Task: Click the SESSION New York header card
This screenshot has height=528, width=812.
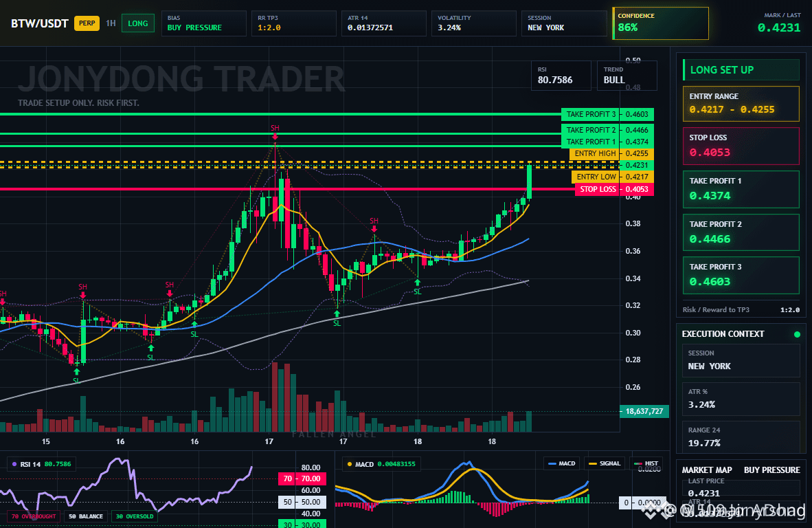Action: [x=564, y=23]
